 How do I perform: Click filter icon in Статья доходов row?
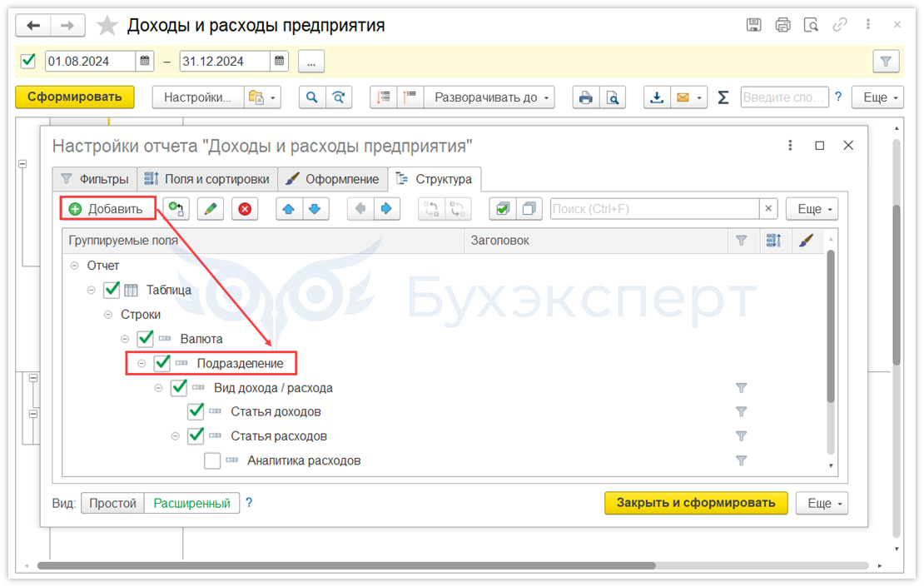click(x=742, y=411)
